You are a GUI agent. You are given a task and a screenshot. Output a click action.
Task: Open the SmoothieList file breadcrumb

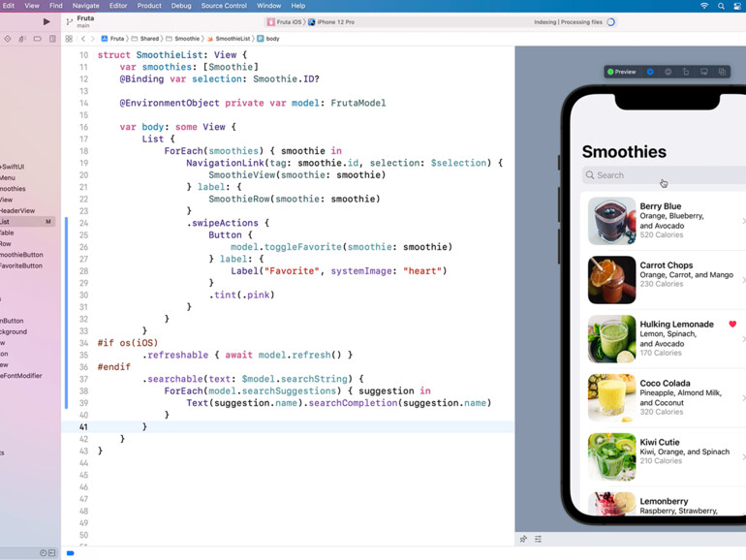pos(229,39)
